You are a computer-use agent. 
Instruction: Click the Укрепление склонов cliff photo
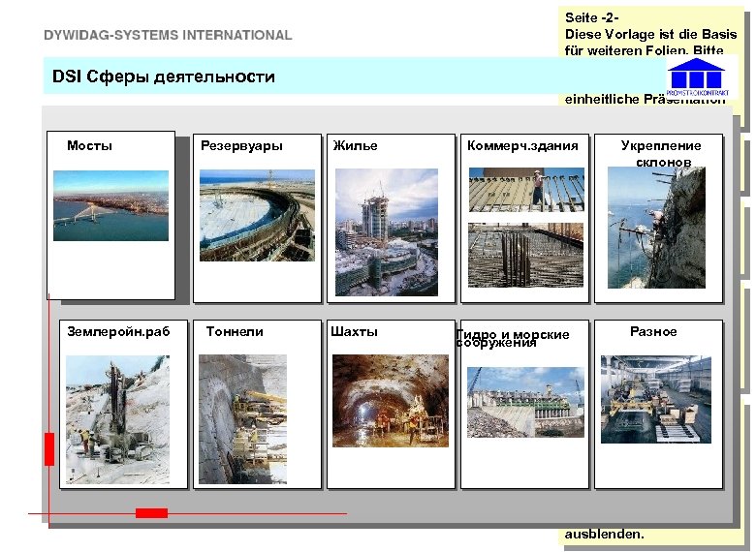click(656, 228)
